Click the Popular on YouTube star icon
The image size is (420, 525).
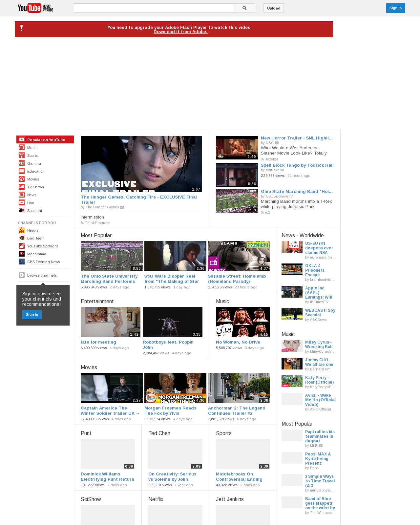(x=22, y=139)
